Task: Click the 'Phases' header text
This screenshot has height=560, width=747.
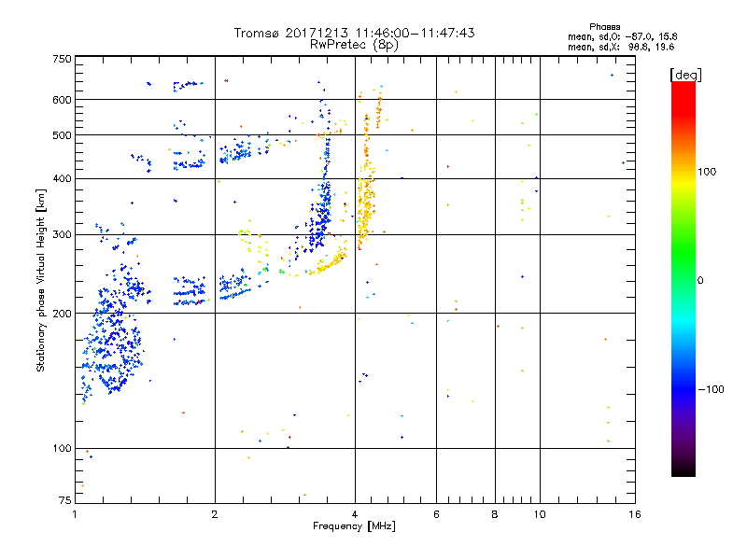Action: 604,27
